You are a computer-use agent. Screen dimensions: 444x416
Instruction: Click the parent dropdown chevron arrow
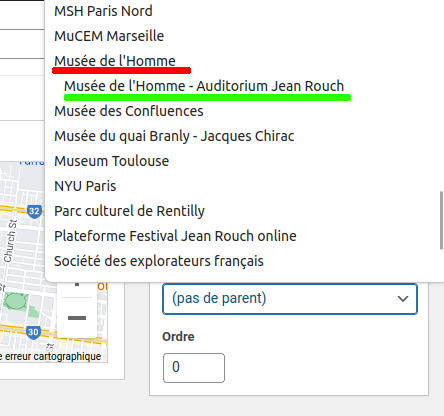[403, 299]
